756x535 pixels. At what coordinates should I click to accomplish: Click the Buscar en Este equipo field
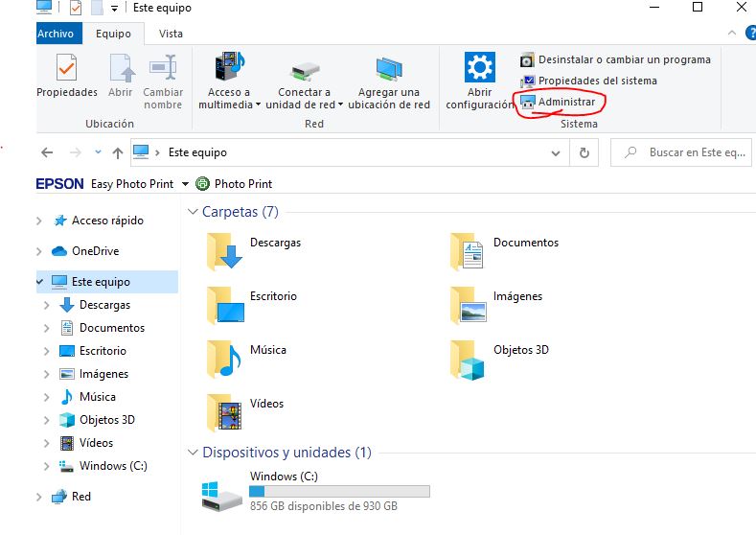coord(681,153)
